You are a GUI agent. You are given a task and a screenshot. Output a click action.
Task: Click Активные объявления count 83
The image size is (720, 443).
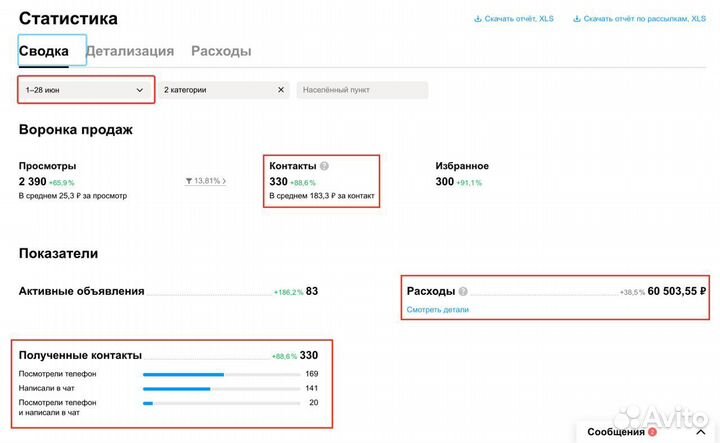click(312, 291)
